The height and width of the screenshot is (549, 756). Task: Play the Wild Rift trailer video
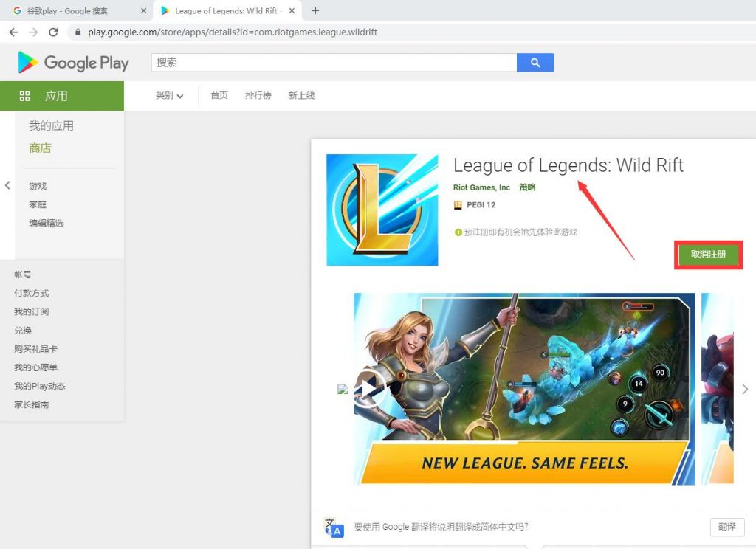coord(369,388)
